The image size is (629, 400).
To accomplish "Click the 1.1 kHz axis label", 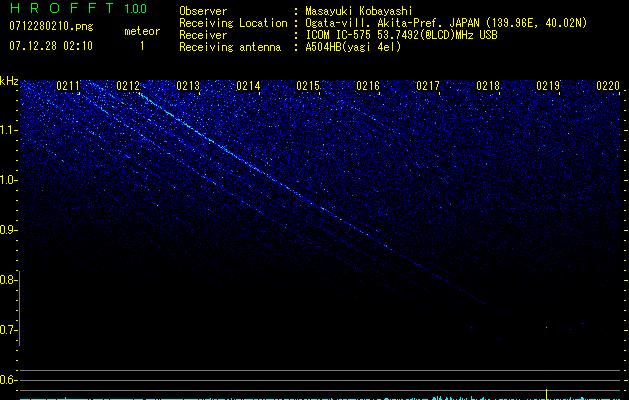I will point(8,130).
